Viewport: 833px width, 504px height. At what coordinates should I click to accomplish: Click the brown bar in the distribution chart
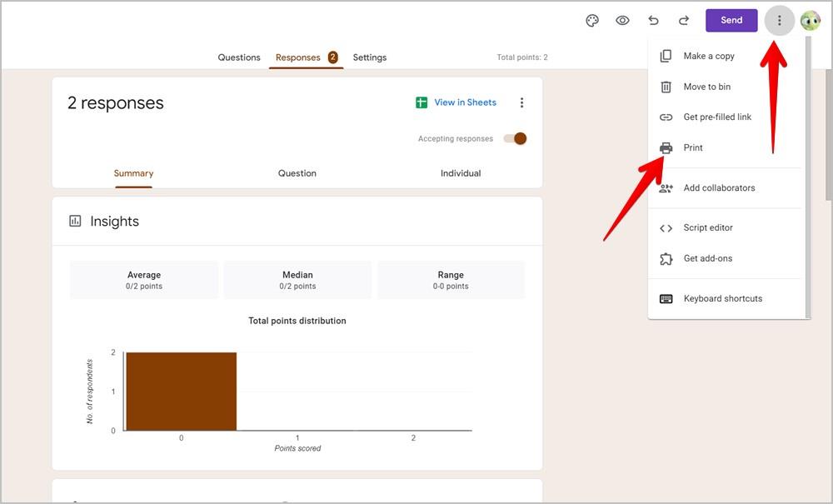click(181, 392)
